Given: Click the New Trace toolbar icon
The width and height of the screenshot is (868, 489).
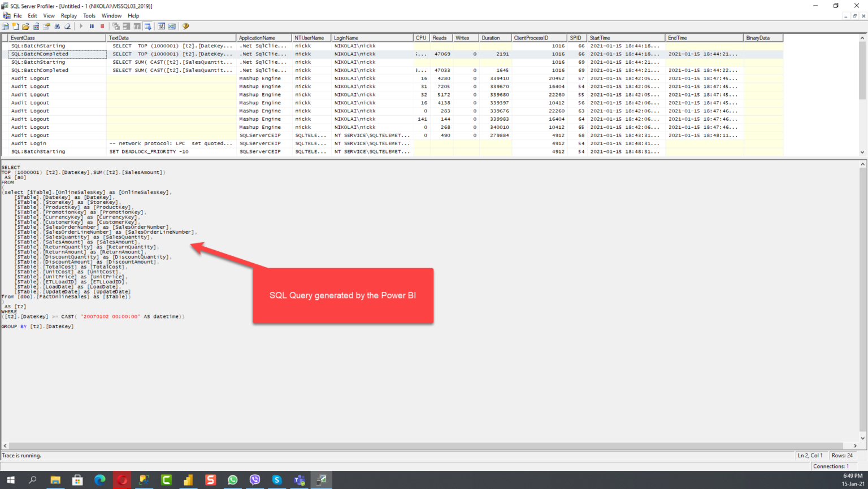Looking at the screenshot, I should (5, 27).
